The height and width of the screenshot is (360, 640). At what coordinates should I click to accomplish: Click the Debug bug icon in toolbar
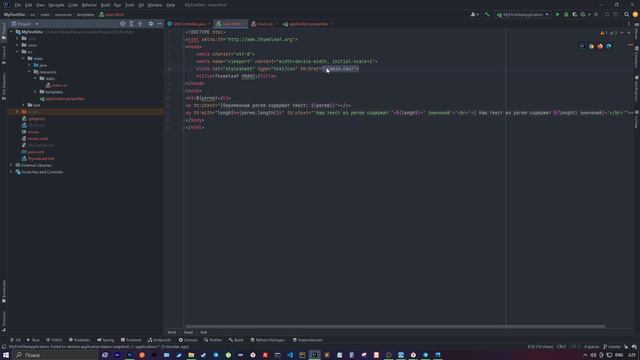coord(566,14)
